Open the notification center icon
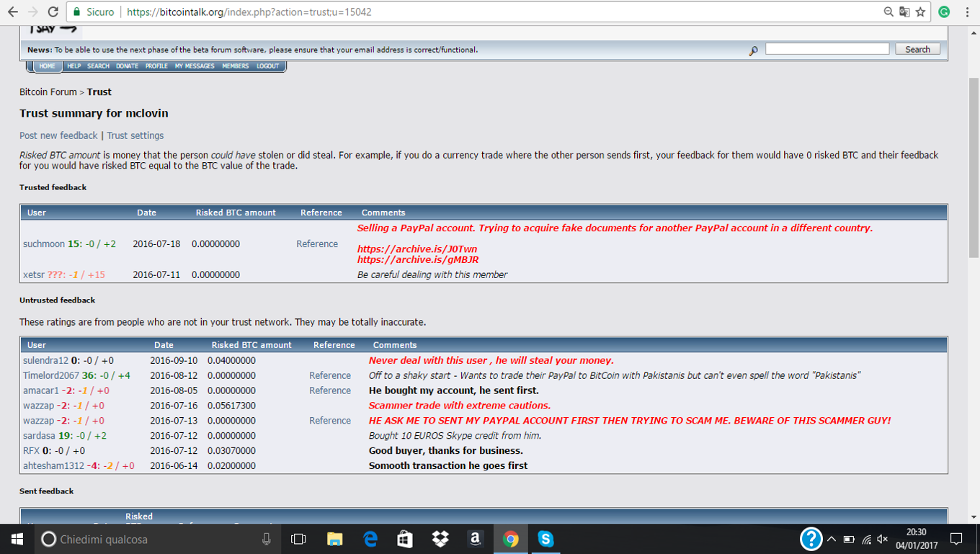 click(956, 539)
